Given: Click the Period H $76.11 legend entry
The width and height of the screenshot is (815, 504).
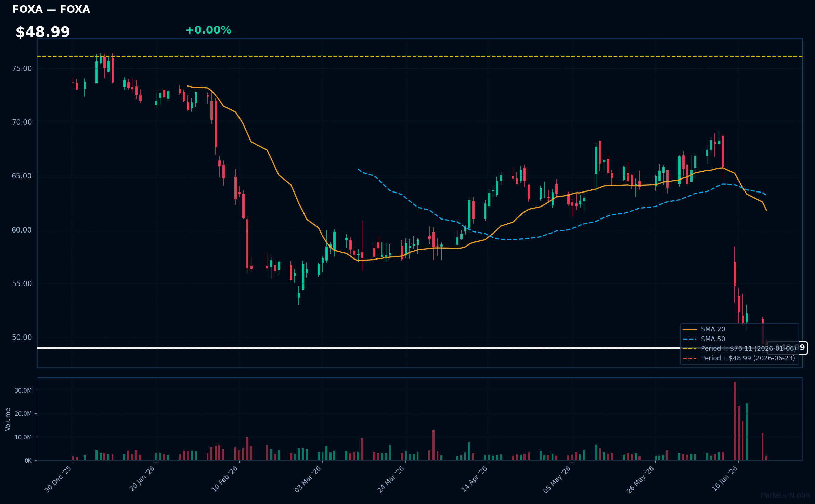Looking at the screenshot, I should (x=739, y=349).
